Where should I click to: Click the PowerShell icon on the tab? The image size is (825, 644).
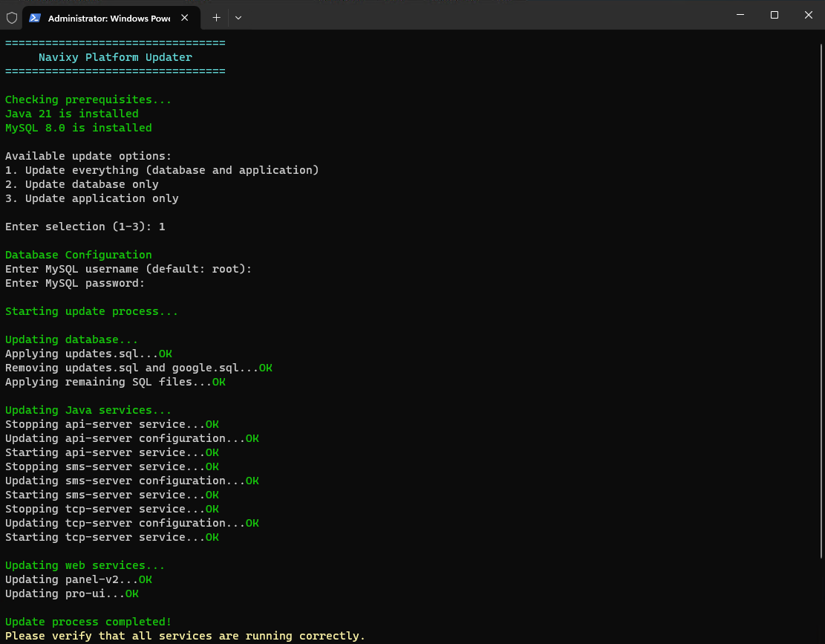(35, 18)
